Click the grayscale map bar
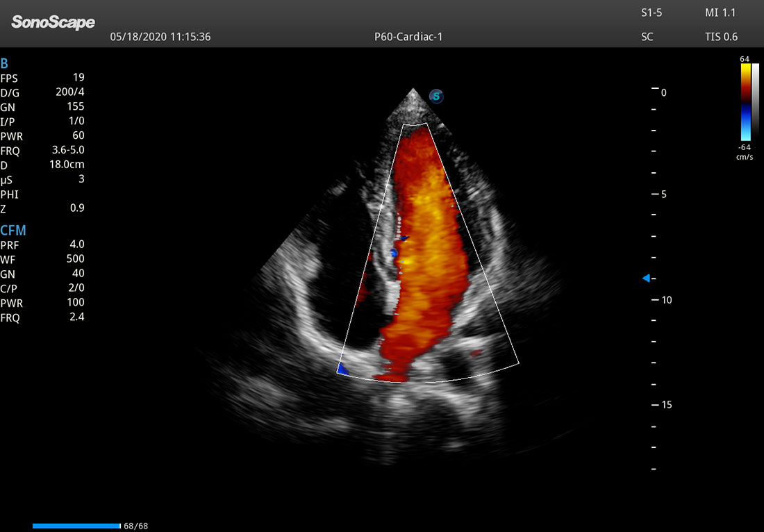Screen dimensions: 764x532 756,102
